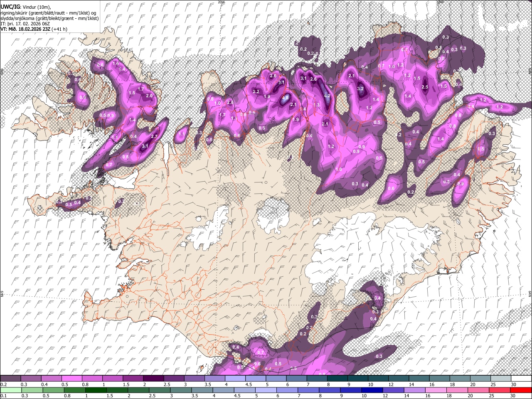Viewport: 532px width, 399px height.
Task: Click the 20W longitude label
Action: click(222, 2)
